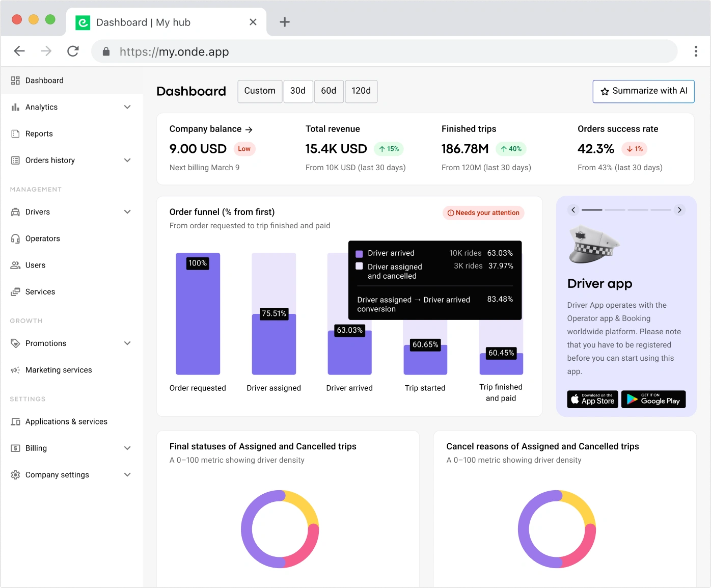
Task: Click Summarize with AI button
Action: coord(643,91)
